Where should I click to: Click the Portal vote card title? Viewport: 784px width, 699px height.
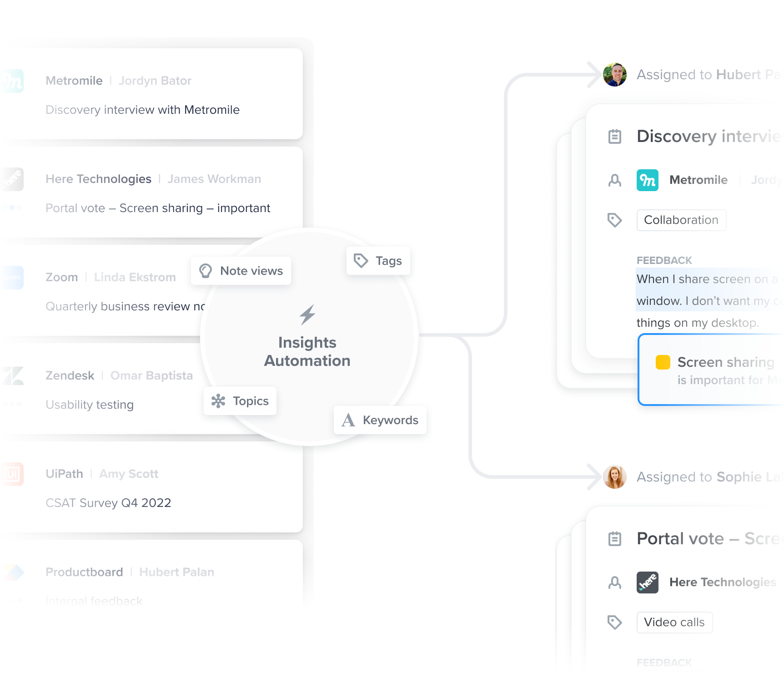pyautogui.click(x=709, y=539)
